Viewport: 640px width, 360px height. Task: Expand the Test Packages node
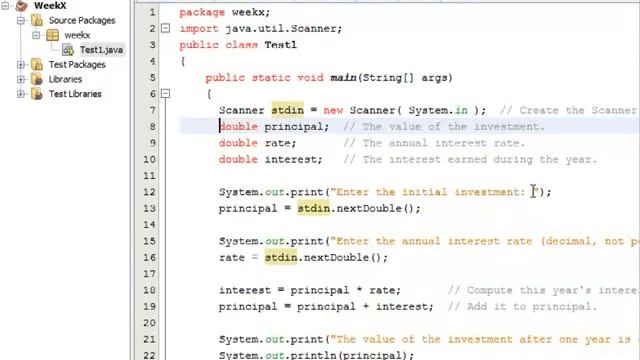tap(21, 64)
